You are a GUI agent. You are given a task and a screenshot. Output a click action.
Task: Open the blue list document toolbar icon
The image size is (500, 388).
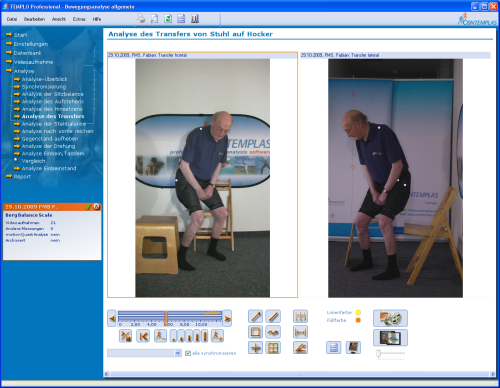[181, 19]
